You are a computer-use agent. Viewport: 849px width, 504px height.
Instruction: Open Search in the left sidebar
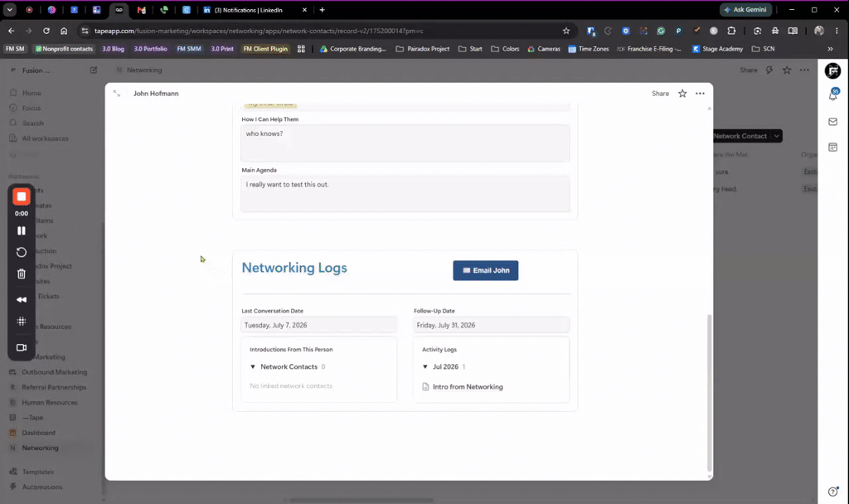pos(32,124)
